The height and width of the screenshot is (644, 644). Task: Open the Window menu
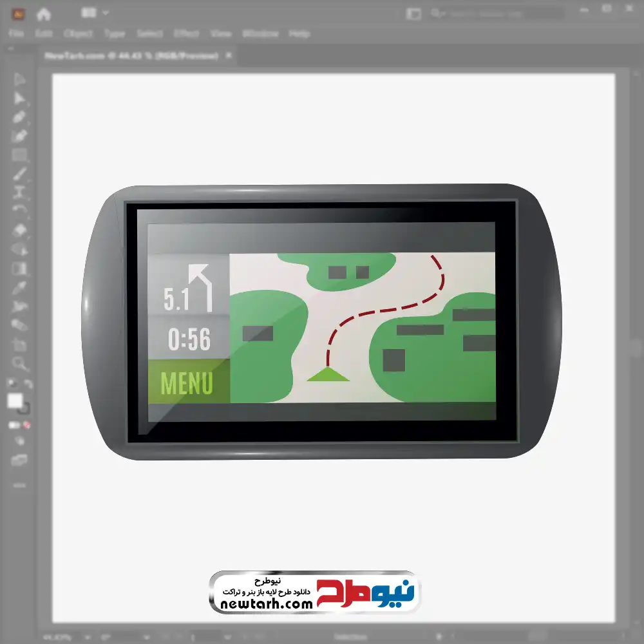260,33
